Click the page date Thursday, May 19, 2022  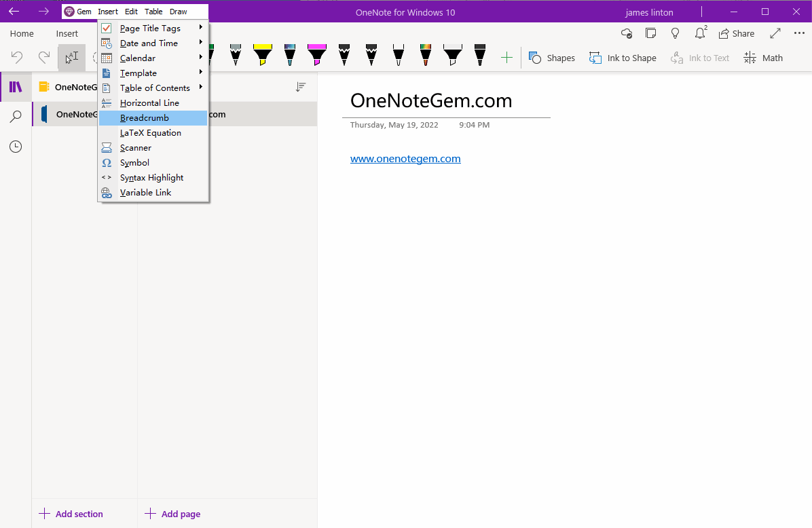tap(394, 125)
